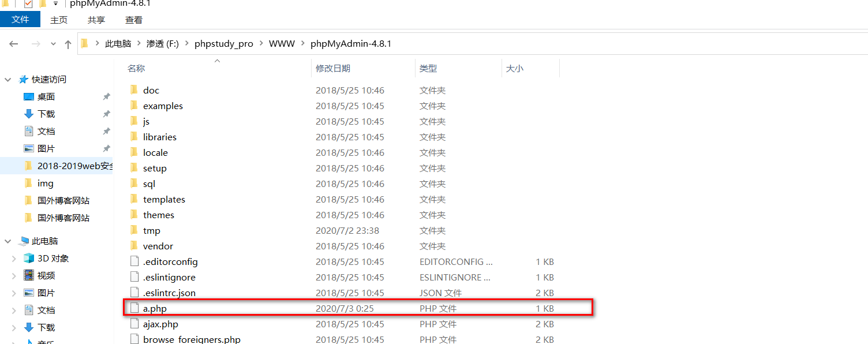
Task: Select 2018-2019web安全 folder in sidebar
Action: point(75,166)
